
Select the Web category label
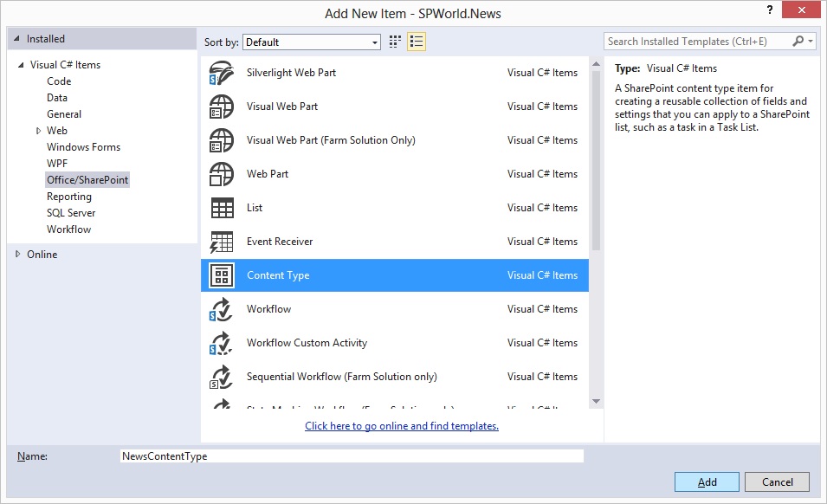pyautogui.click(x=57, y=131)
